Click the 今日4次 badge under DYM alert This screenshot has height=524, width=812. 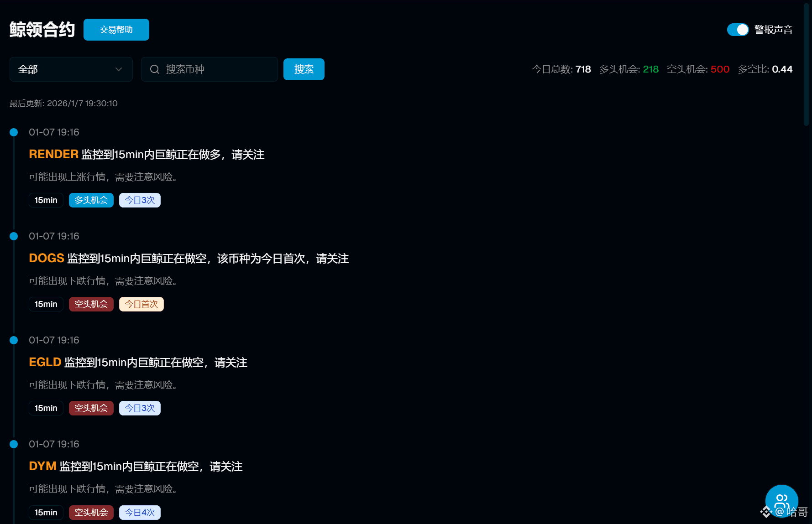pos(140,512)
